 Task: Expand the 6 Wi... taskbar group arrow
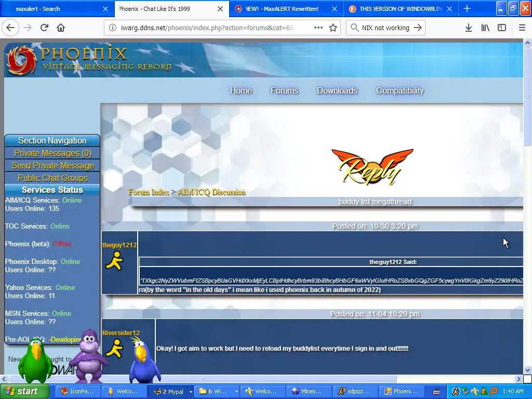click(236, 392)
